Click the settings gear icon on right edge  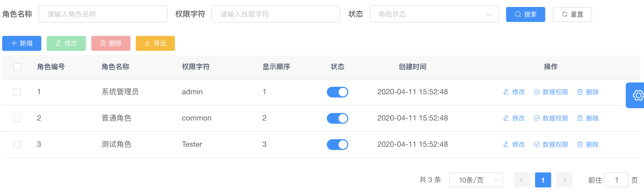point(638,95)
